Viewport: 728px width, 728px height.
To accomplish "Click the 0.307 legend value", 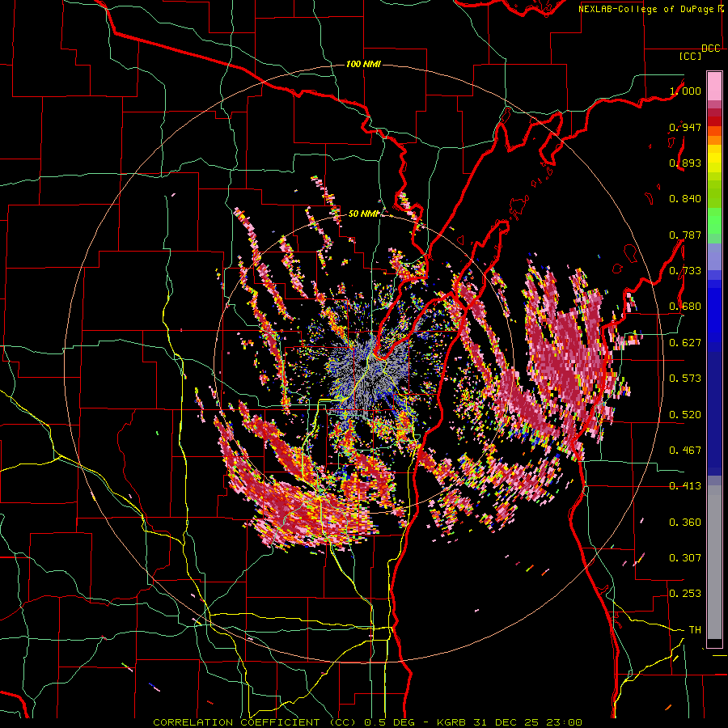I will [685, 558].
